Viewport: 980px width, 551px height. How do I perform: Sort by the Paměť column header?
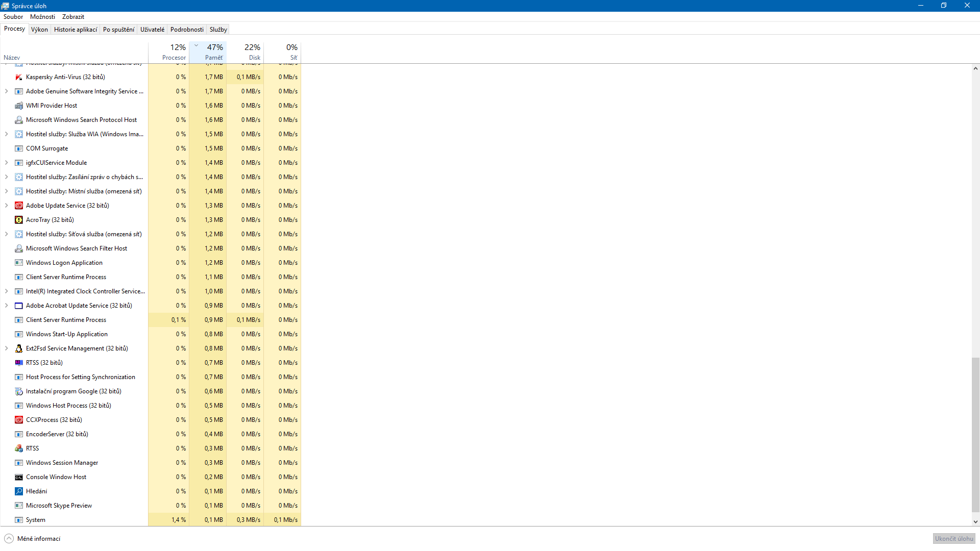point(208,53)
